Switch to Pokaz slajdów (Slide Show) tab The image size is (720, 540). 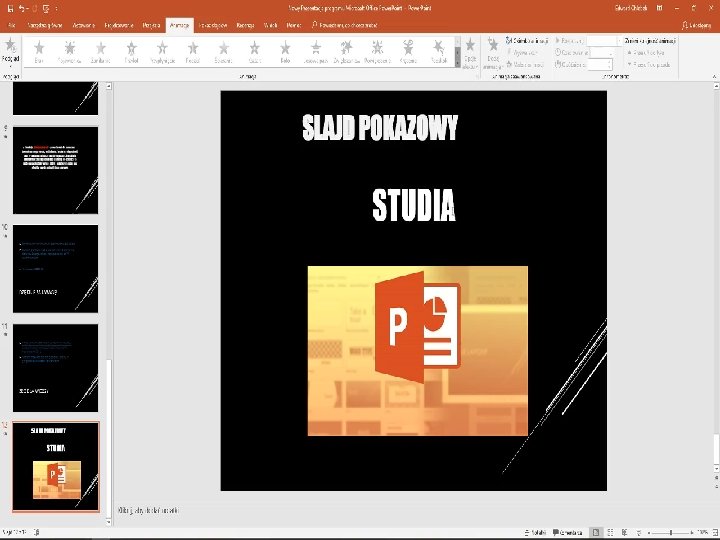click(x=213, y=25)
